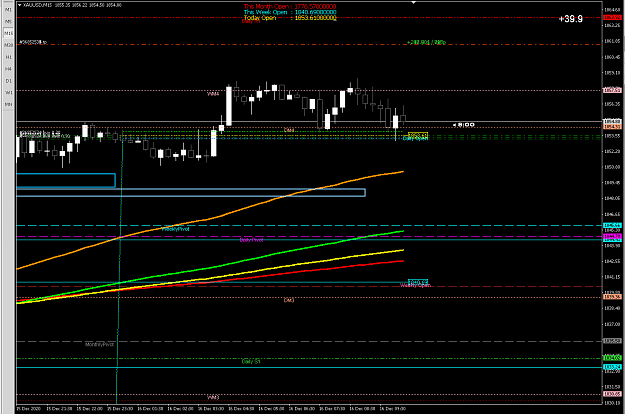Select the M15 timeframe button
625x414 pixels.
tap(8, 33)
